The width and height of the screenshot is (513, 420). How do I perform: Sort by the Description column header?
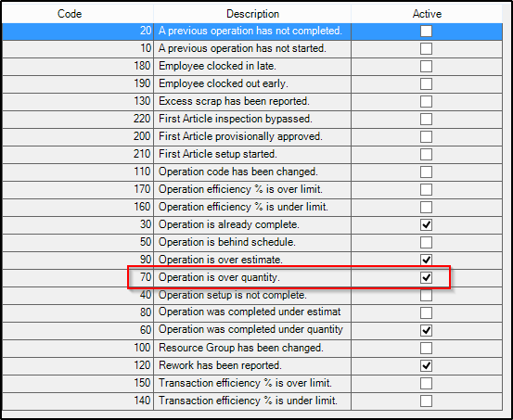[252, 14]
